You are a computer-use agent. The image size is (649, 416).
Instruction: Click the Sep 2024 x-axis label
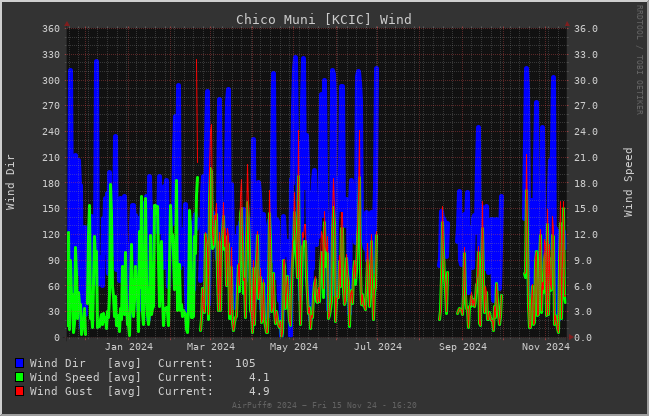click(x=463, y=347)
